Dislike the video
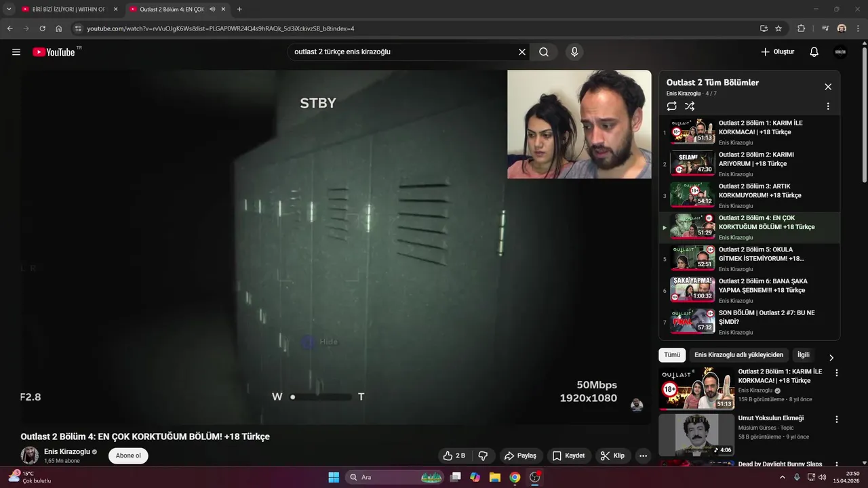Image resolution: width=868 pixels, height=488 pixels. coord(483,455)
